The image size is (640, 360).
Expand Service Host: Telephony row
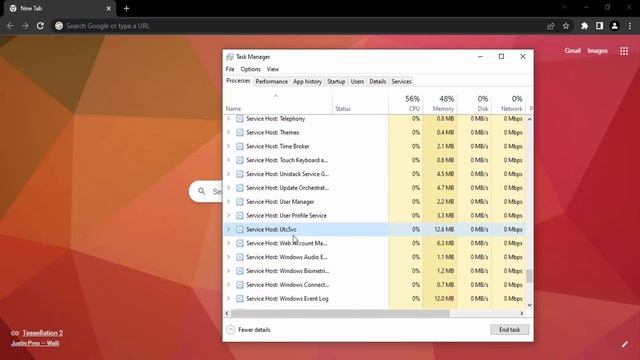(229, 119)
